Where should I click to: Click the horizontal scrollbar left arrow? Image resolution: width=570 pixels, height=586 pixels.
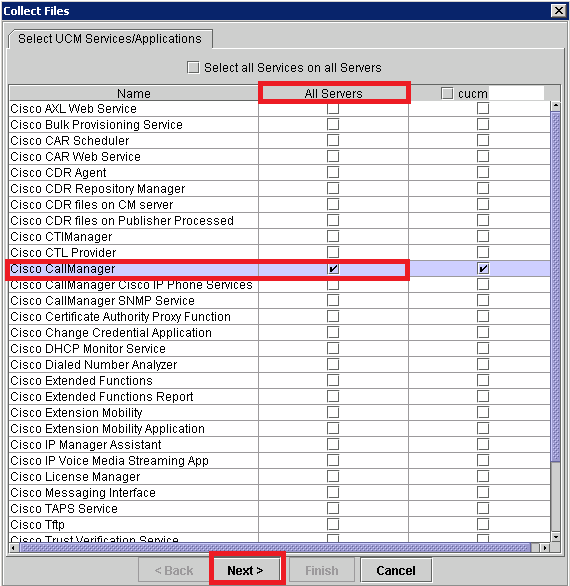(x=14, y=548)
